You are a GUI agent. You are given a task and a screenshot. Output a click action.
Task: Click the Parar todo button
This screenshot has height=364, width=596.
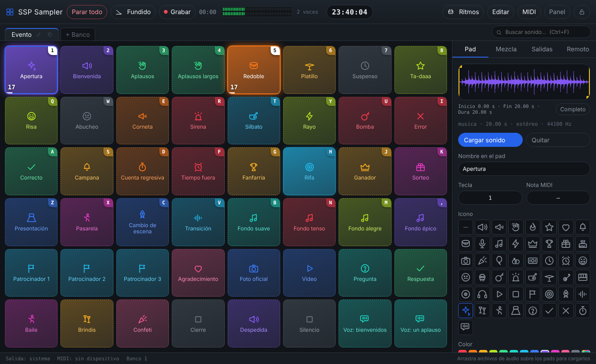(x=87, y=12)
